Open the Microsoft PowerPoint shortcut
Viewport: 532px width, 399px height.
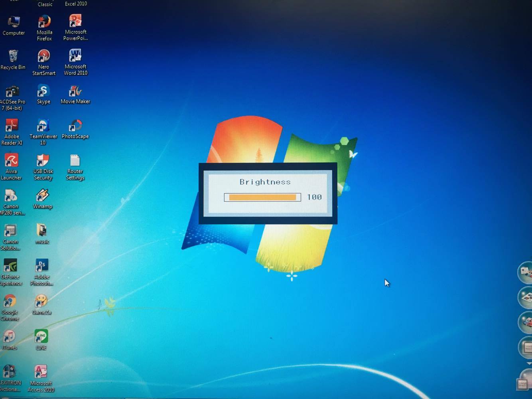[x=75, y=27]
